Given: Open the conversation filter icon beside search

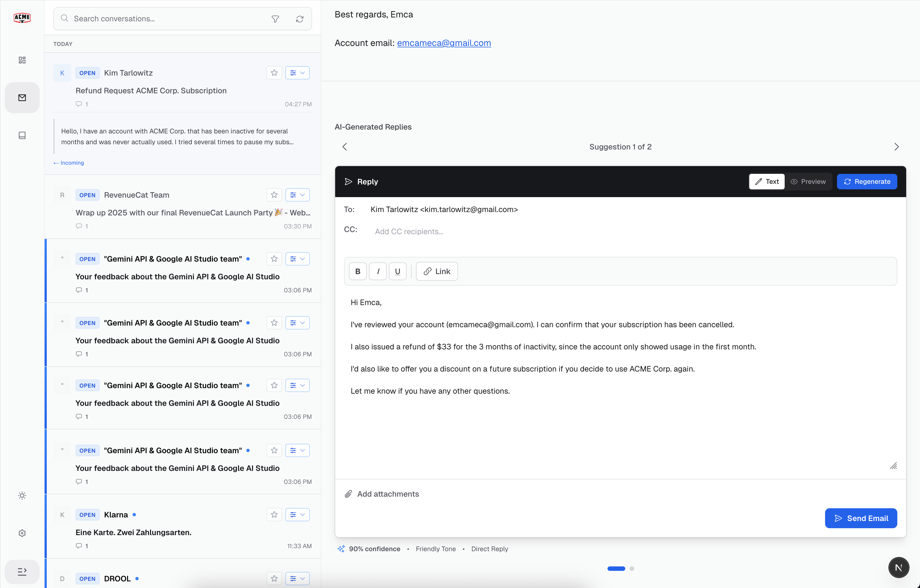Looking at the screenshot, I should [x=275, y=19].
